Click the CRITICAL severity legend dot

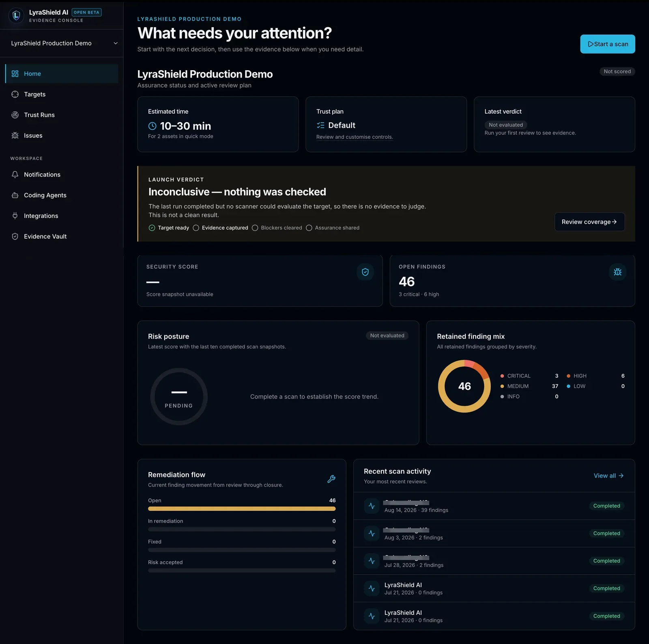coord(502,376)
